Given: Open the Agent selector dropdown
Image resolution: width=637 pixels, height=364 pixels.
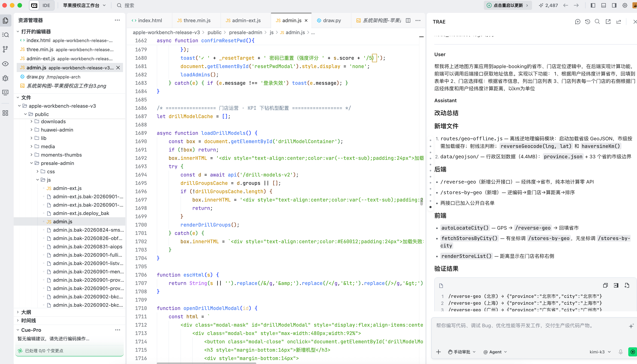Looking at the screenshot, I should [495, 352].
